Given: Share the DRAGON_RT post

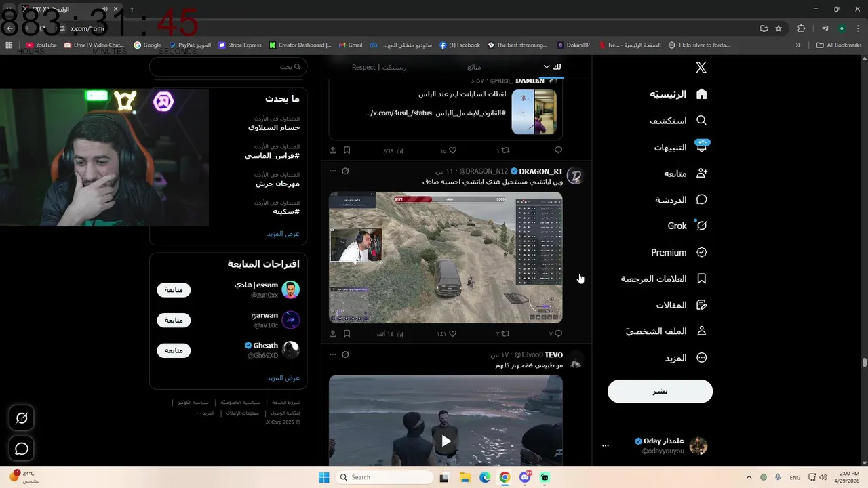Looking at the screenshot, I should (x=333, y=333).
